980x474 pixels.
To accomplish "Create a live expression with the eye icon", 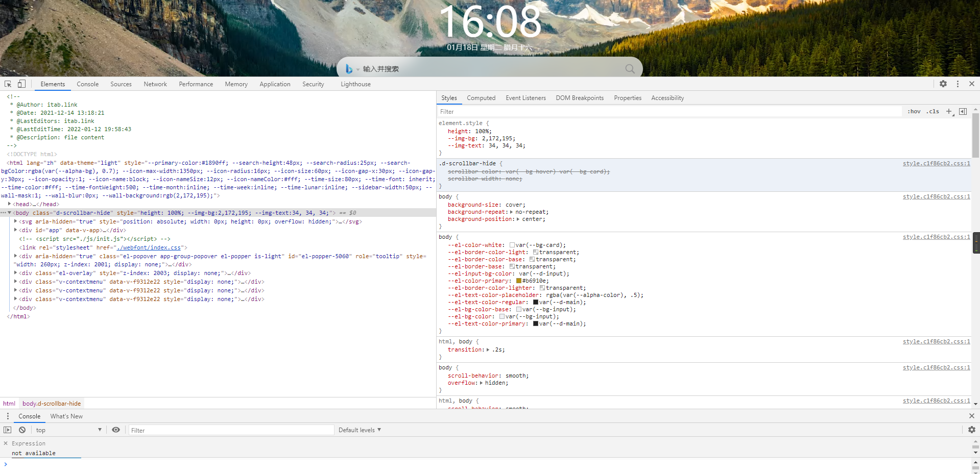I will (x=116, y=430).
